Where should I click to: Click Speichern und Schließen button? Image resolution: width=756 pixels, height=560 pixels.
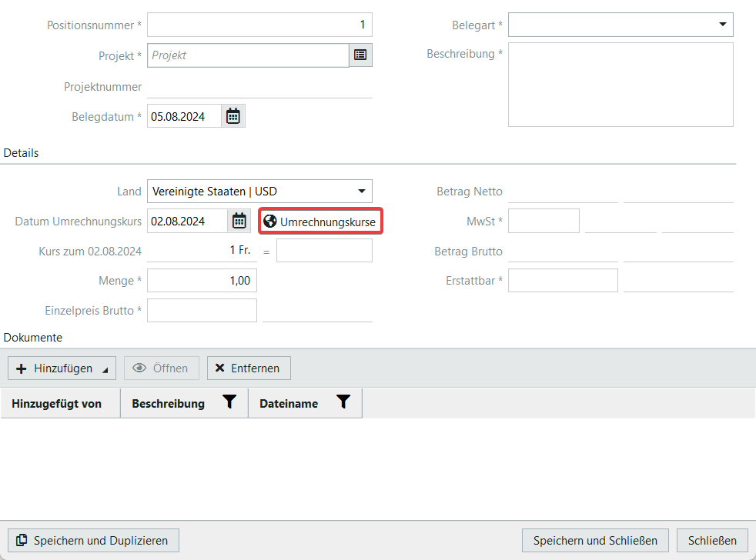[595, 541]
